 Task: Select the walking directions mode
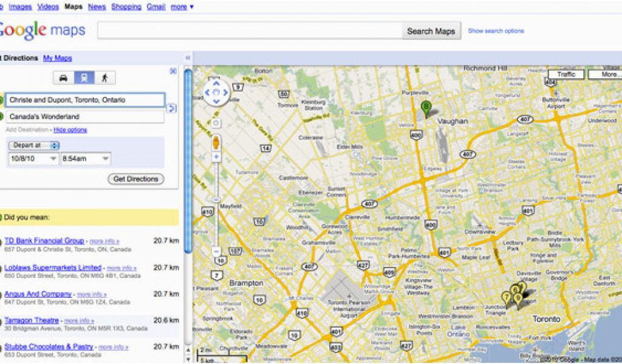tap(104, 78)
